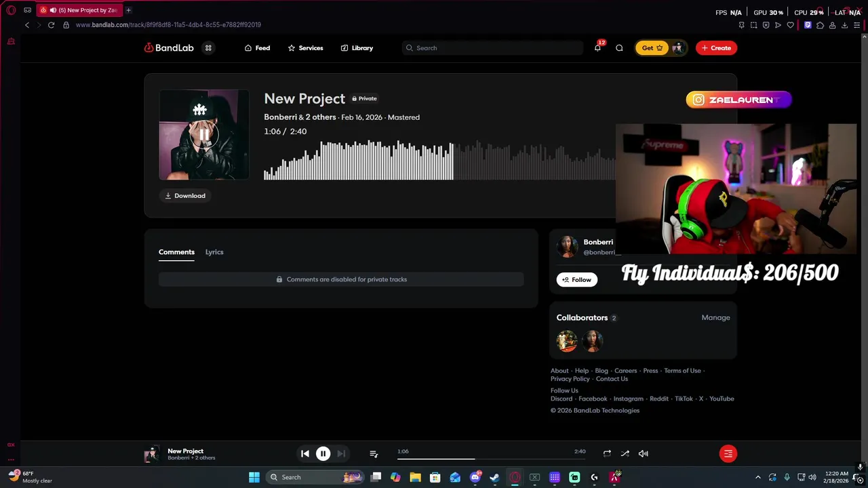Open the volume control in player
868x488 pixels.
tap(644, 454)
